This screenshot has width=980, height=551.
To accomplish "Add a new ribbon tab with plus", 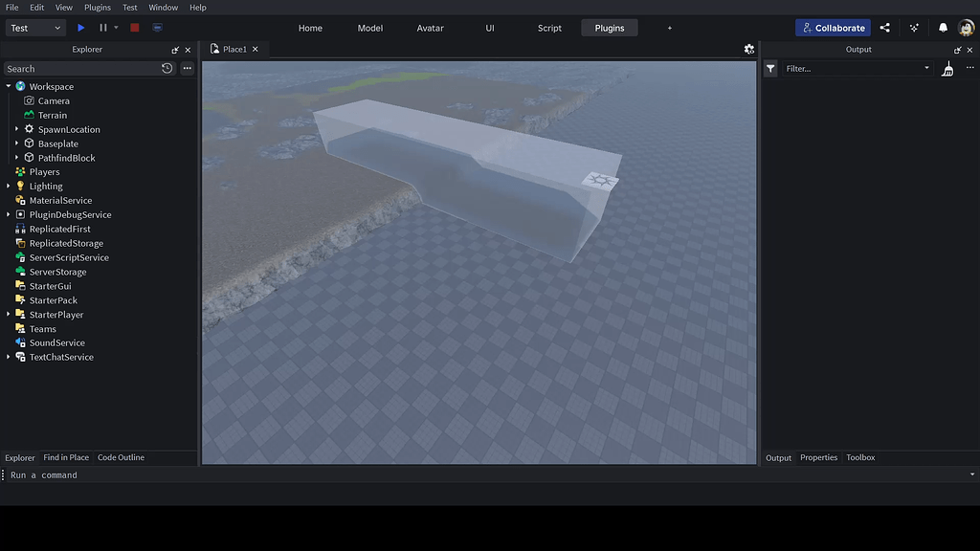I will 669,28.
